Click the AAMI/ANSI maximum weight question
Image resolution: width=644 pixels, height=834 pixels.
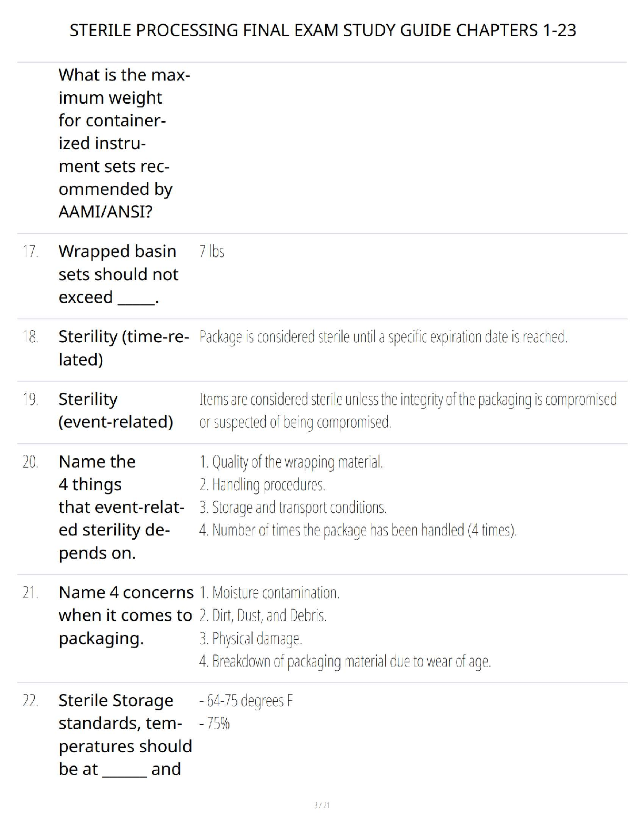click(x=124, y=143)
